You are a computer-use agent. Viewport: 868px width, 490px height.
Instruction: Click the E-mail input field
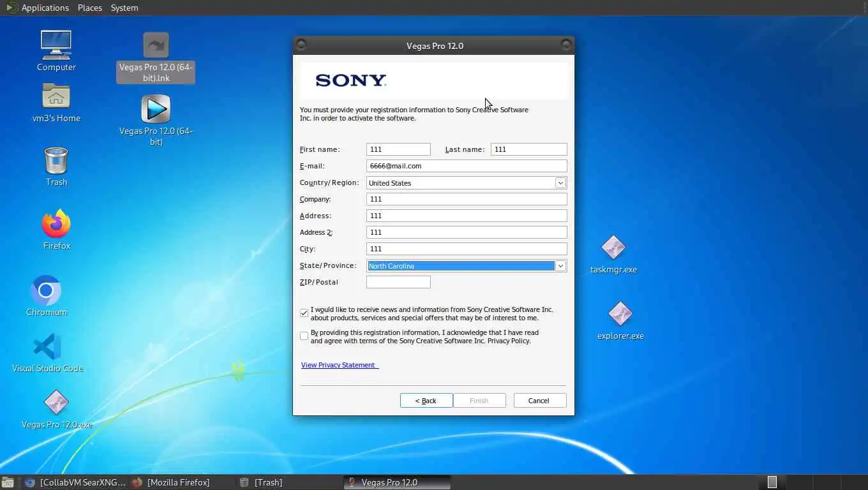pos(467,166)
